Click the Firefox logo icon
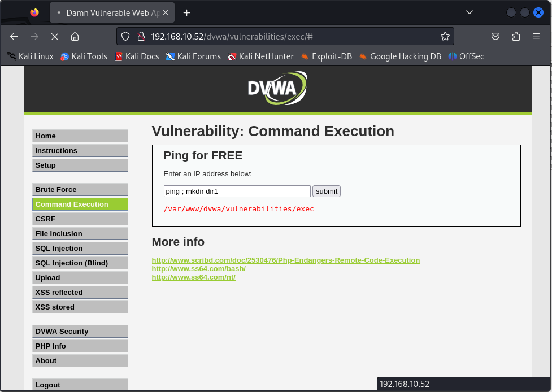The image size is (552, 392). click(34, 12)
